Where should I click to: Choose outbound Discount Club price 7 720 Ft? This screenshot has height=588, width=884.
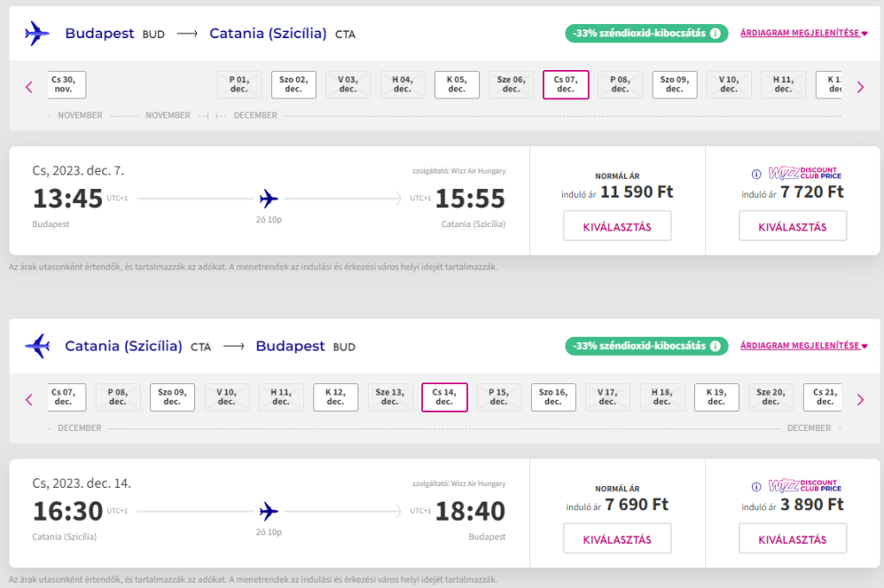point(792,226)
